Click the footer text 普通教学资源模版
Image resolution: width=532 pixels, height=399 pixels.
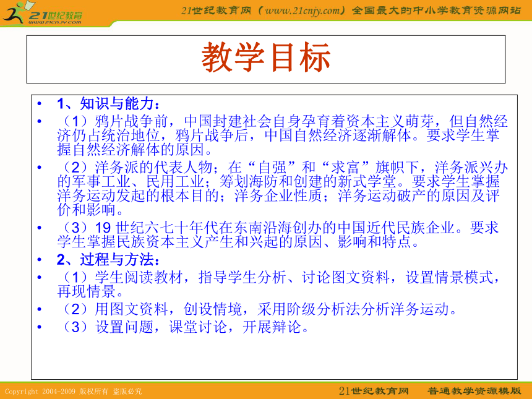(474, 391)
